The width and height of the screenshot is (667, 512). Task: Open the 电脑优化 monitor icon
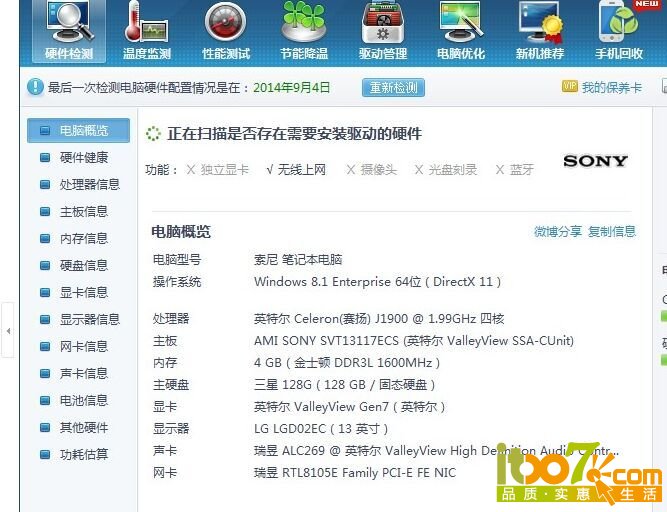point(461,31)
